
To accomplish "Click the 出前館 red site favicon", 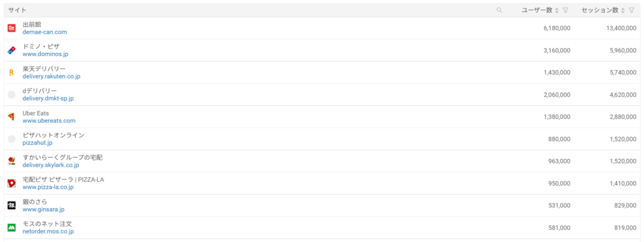I will [x=12, y=28].
